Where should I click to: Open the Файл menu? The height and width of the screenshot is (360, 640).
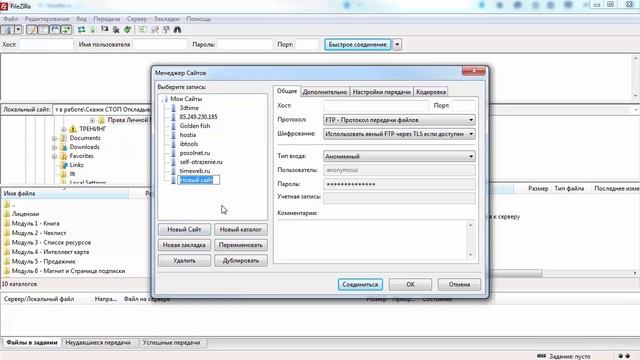[11, 19]
